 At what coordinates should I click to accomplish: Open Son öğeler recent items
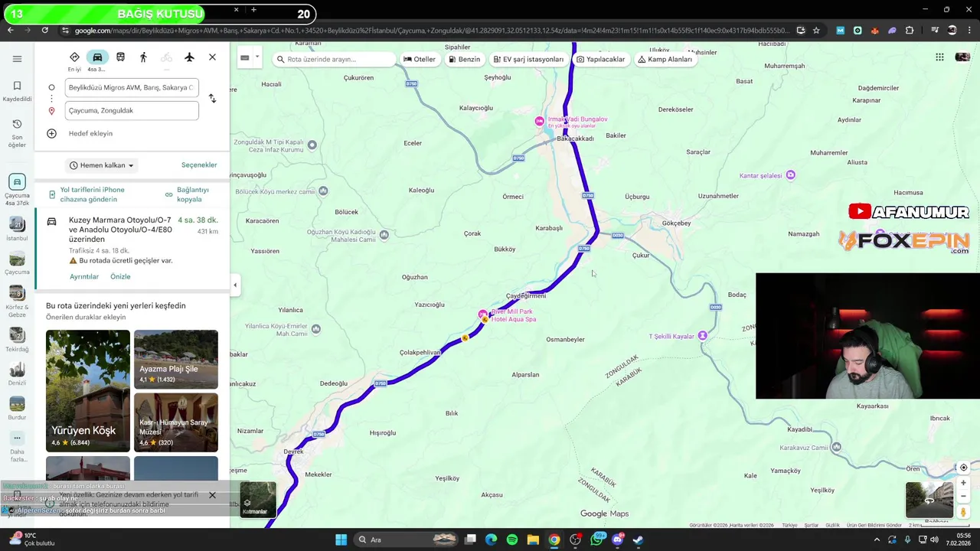click(17, 133)
